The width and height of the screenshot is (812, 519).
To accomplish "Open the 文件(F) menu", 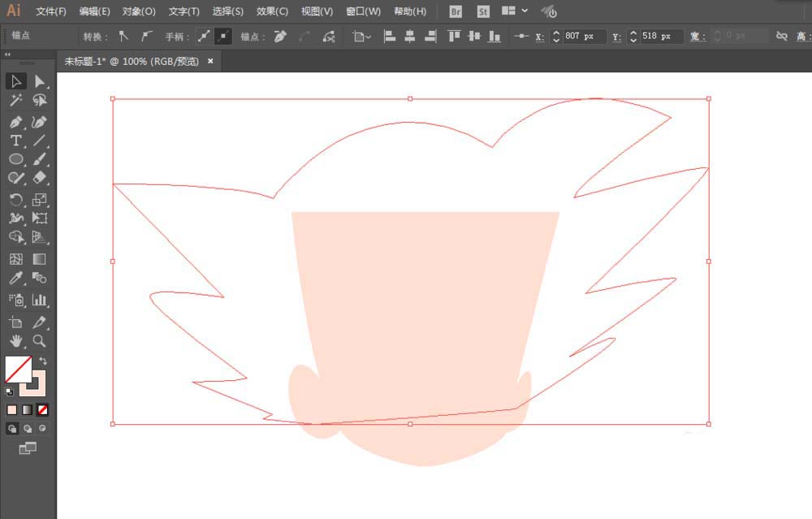I will coord(50,11).
